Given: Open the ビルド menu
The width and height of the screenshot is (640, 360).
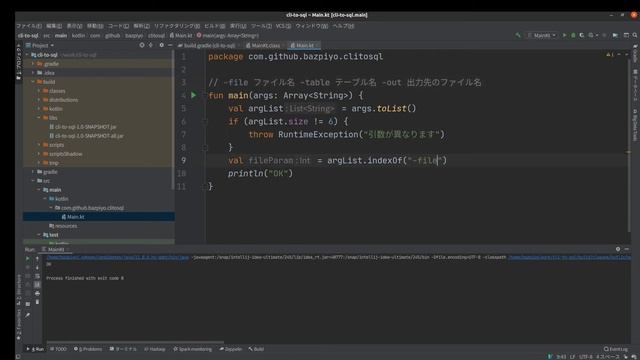Looking at the screenshot, I should [x=214, y=26].
